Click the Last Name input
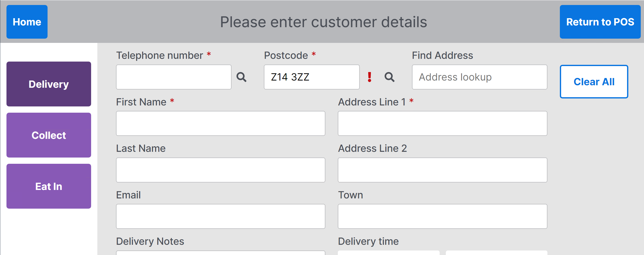 [x=221, y=170]
